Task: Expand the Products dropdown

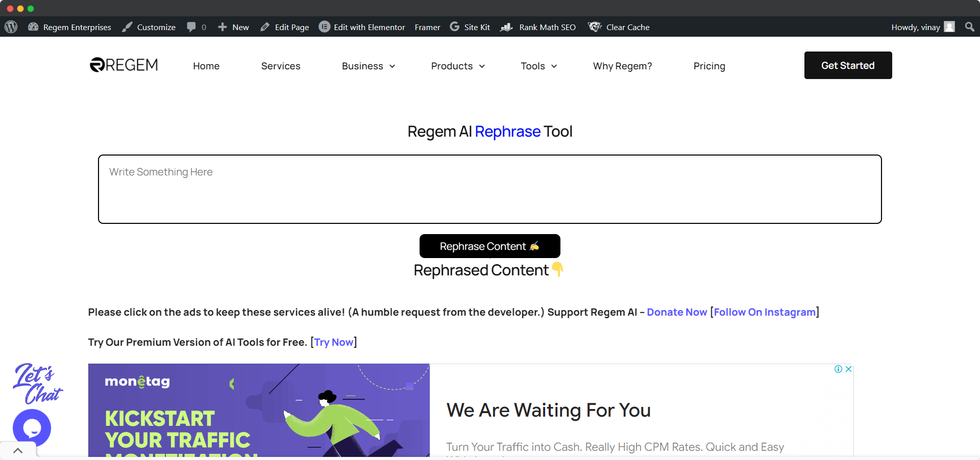Action: (457, 66)
